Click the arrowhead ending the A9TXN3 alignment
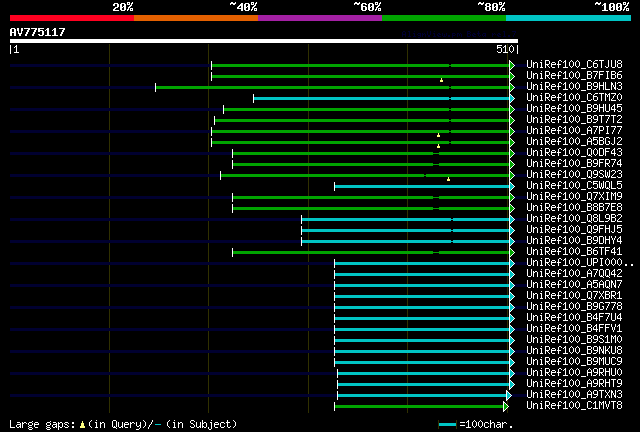The height and width of the screenshot is (432, 640). 509,396
